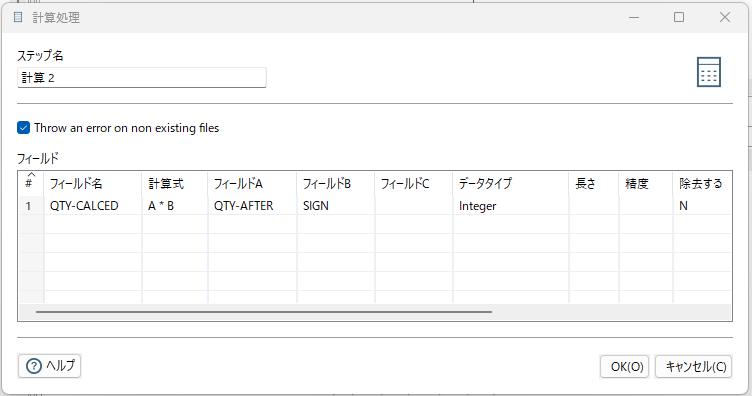Click the OK(O) button

624,367
